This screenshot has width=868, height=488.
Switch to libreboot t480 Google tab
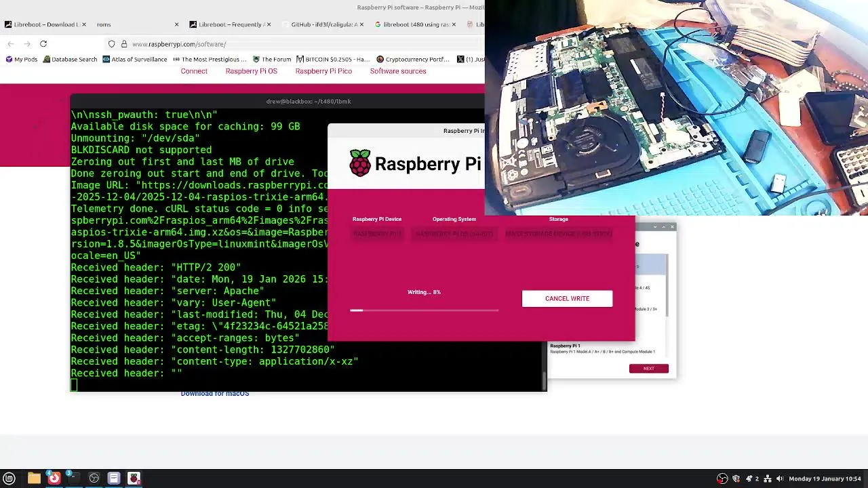tap(415, 24)
